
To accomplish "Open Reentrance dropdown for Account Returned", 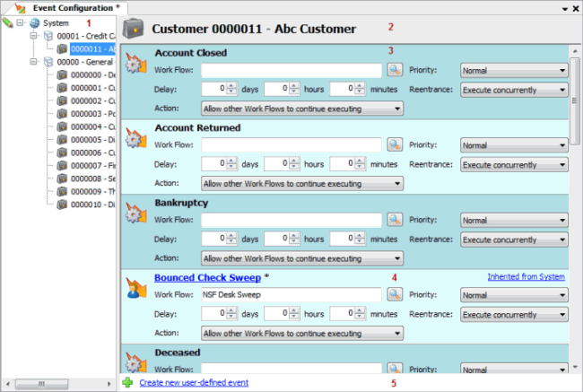I will point(514,165).
